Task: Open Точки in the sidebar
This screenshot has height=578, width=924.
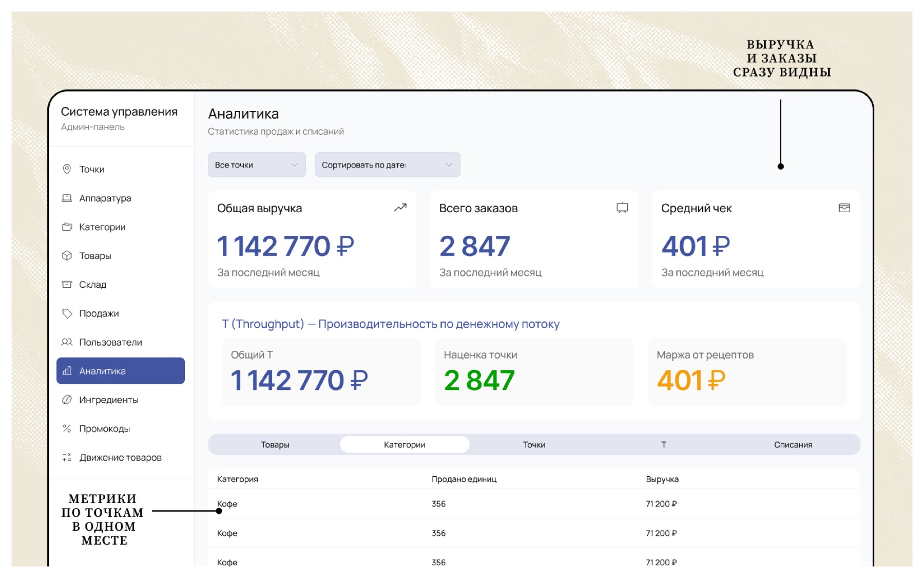Action: (121, 169)
